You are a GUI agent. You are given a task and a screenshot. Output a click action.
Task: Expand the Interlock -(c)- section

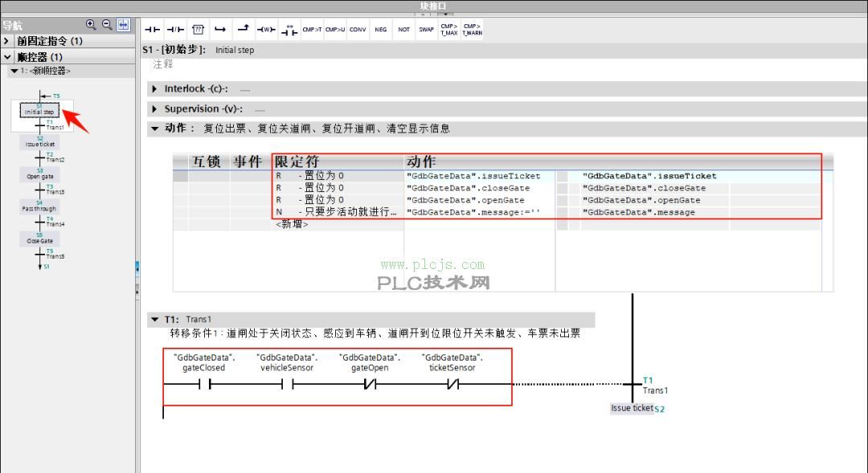(x=154, y=88)
